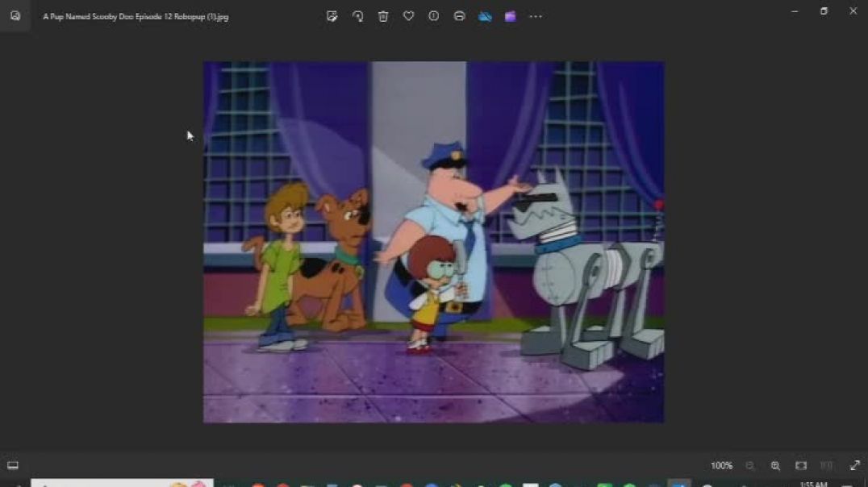
Task: Restore down the Photos window
Action: tap(824, 11)
